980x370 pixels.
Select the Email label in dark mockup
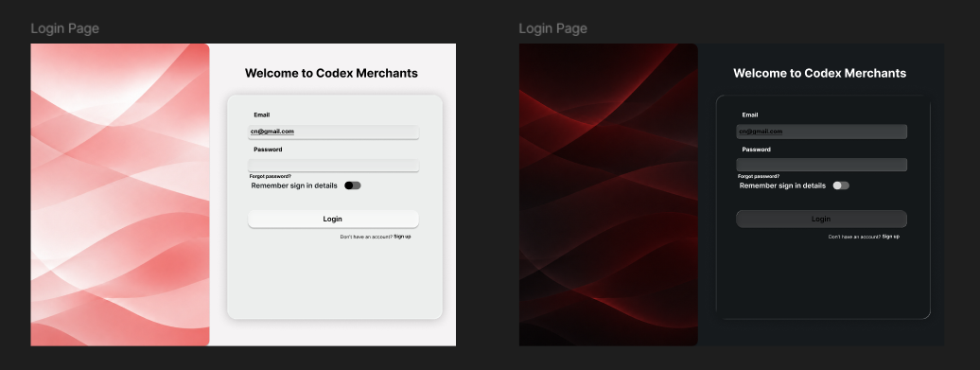pyautogui.click(x=750, y=115)
